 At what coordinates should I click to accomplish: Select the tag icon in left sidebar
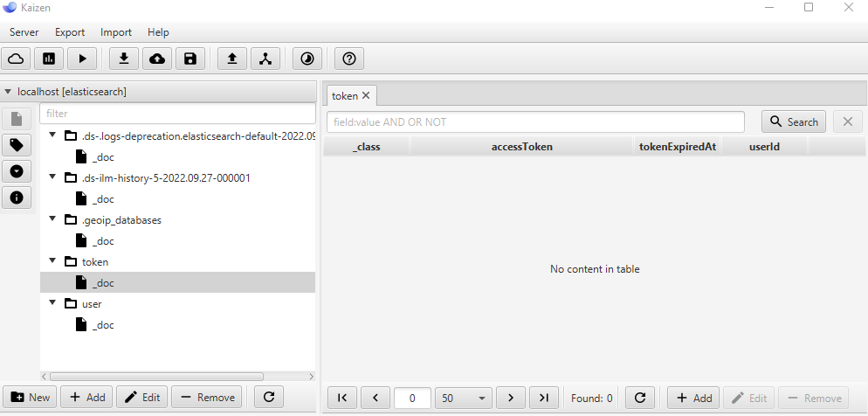pos(17,145)
